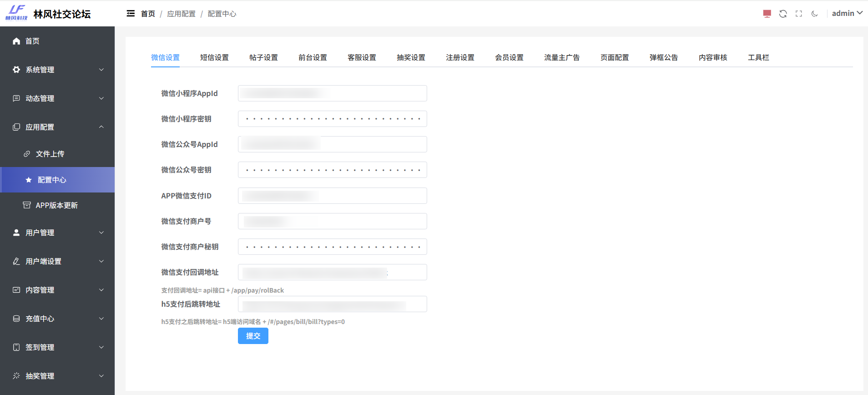The width and height of the screenshot is (868, 395).
Task: Focus the 微信公众号密钥 password field
Action: 333,170
